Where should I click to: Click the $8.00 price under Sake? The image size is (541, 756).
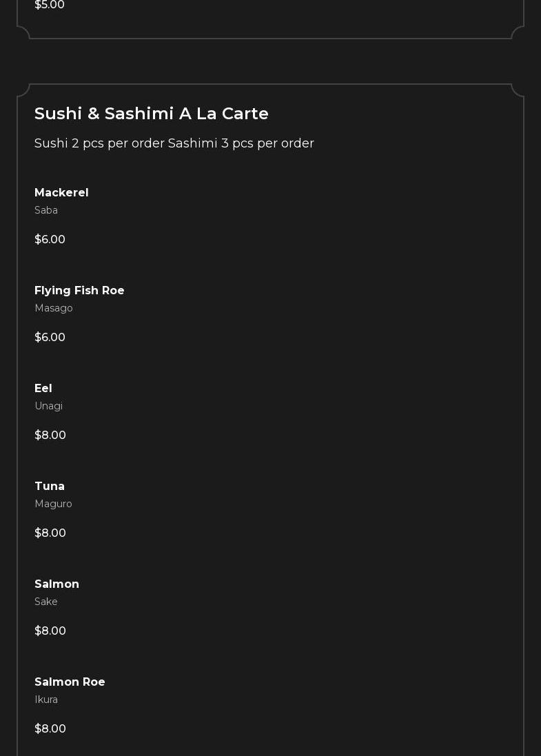click(x=50, y=631)
